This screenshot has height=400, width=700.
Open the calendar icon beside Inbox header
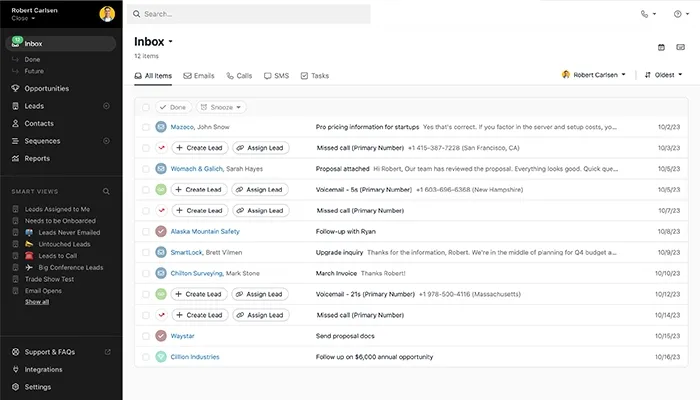coord(661,47)
